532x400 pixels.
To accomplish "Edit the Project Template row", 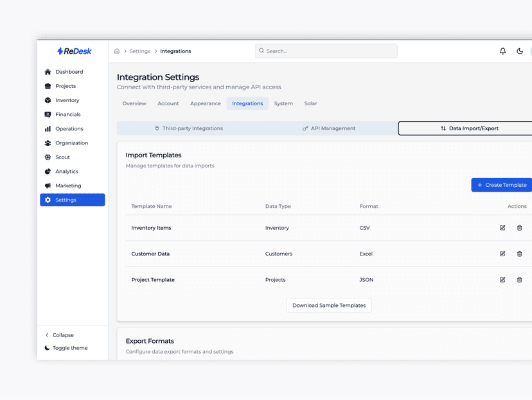I will pos(502,280).
